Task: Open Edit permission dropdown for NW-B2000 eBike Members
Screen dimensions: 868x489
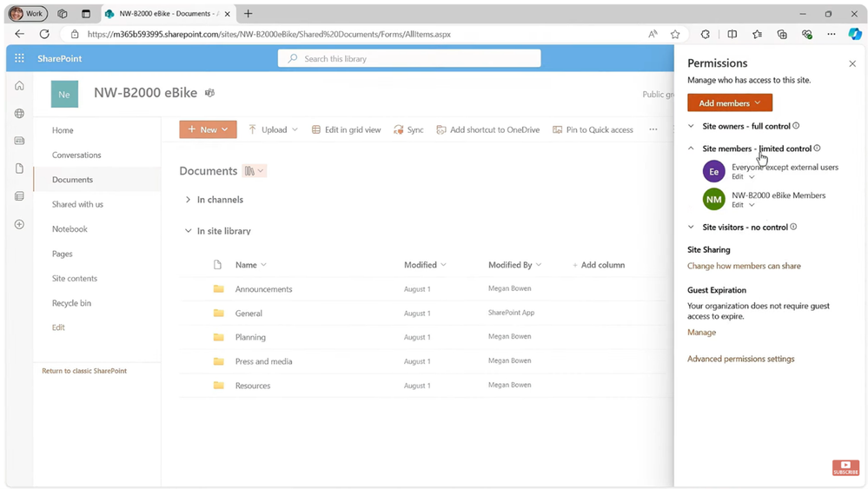Action: 744,205
